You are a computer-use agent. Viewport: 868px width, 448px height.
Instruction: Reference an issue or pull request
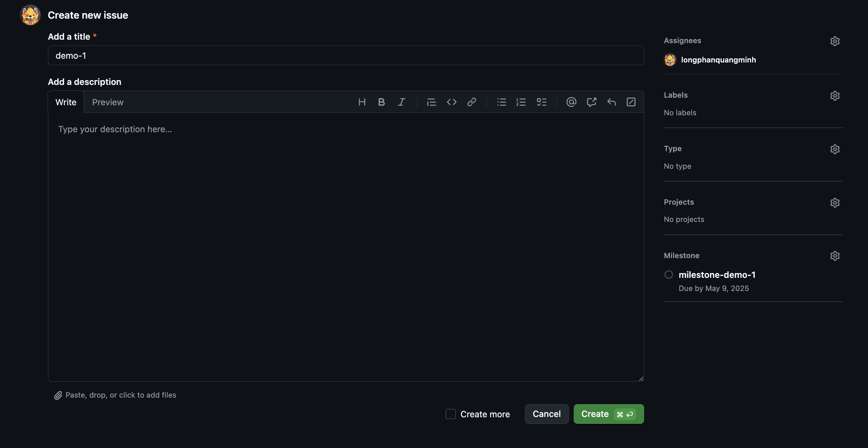coord(591,102)
